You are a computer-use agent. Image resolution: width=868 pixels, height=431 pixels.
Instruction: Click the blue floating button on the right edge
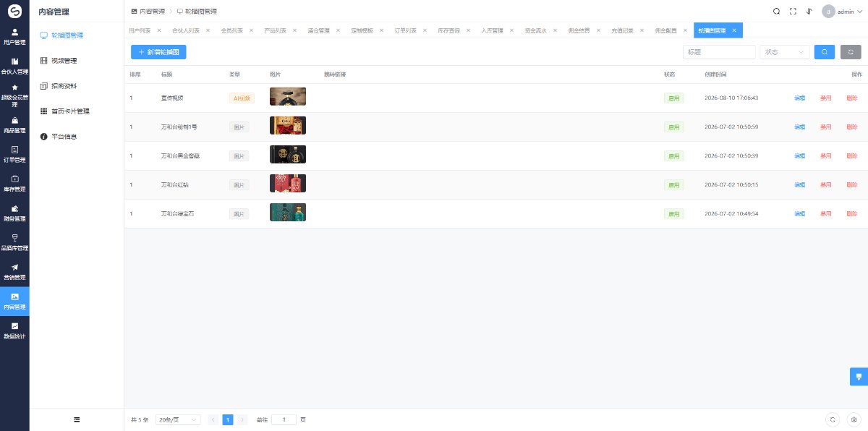point(859,376)
